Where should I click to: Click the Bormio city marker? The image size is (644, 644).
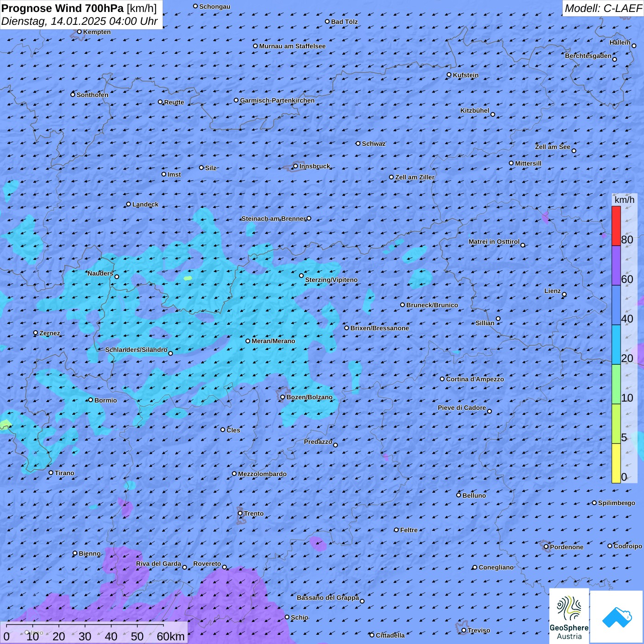pos(91,400)
